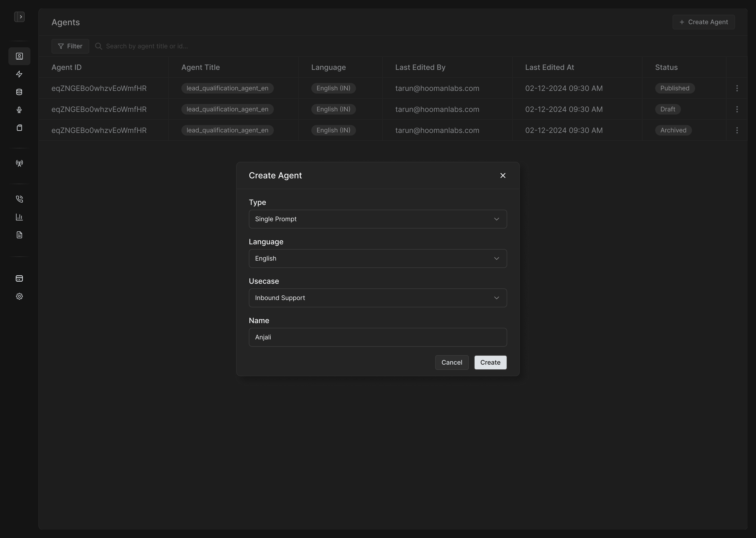756x538 pixels.
Task: Open the settings gear sidebar icon
Action: pyautogui.click(x=19, y=296)
